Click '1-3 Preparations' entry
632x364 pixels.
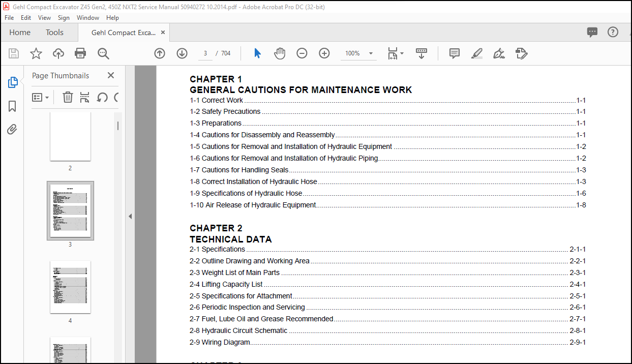coord(387,123)
